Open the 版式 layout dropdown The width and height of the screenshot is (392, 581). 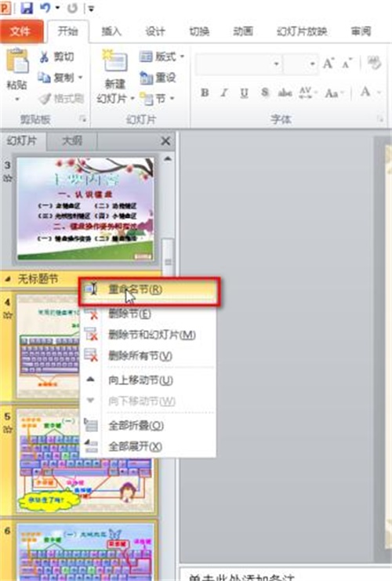click(x=162, y=56)
